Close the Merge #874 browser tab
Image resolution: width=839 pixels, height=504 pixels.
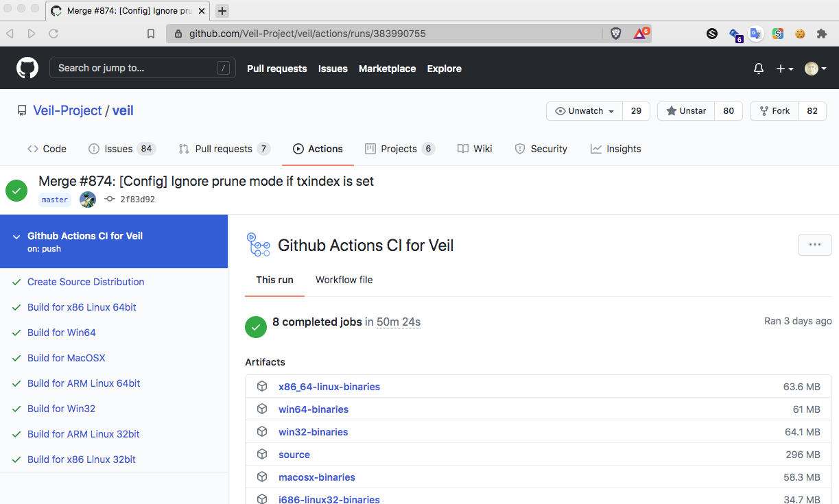(x=202, y=11)
